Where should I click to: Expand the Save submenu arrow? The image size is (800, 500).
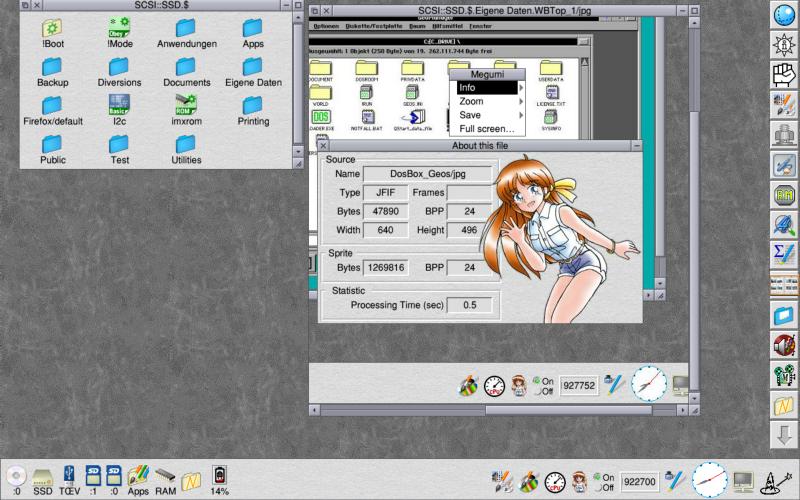(521, 115)
